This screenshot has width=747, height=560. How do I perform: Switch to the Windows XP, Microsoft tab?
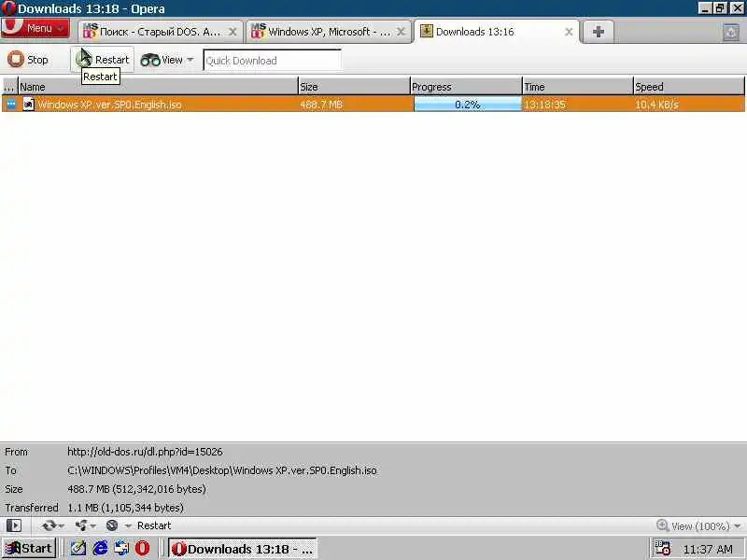[x=329, y=32]
